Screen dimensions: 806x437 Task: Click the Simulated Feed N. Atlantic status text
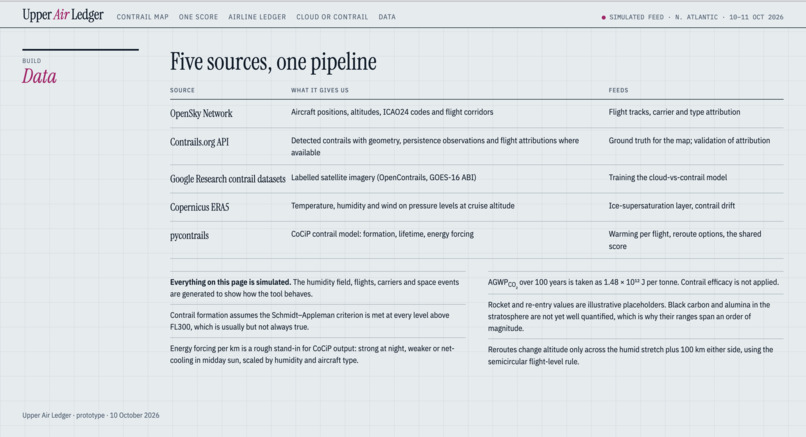696,17
